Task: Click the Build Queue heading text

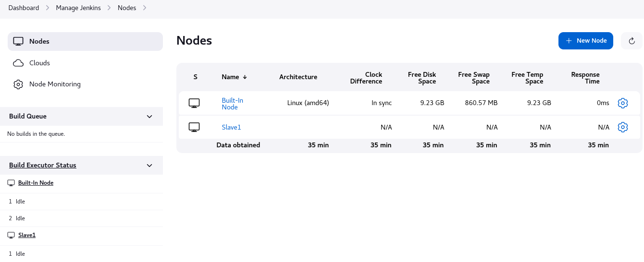Action: (x=28, y=116)
